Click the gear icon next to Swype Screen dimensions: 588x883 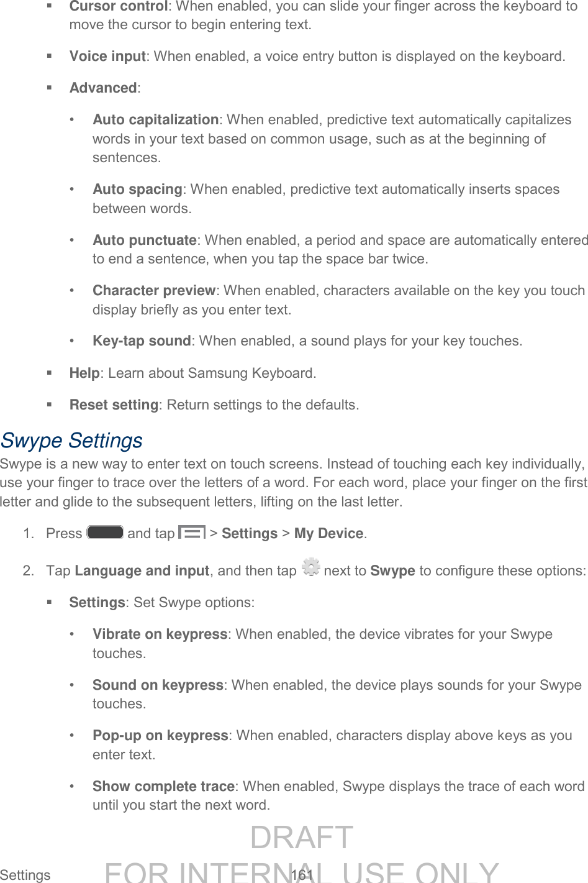point(310,567)
